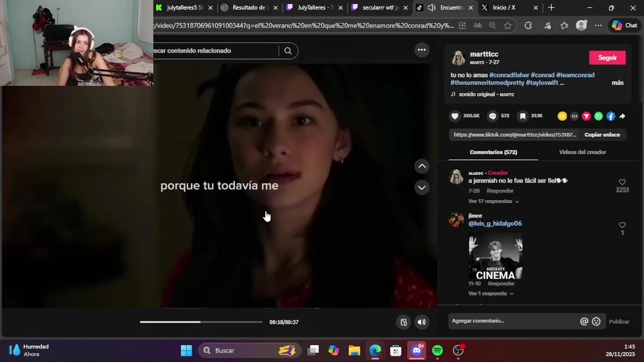Insert a mention with the @ icon
This screenshot has height=362, width=644.
(x=584, y=321)
